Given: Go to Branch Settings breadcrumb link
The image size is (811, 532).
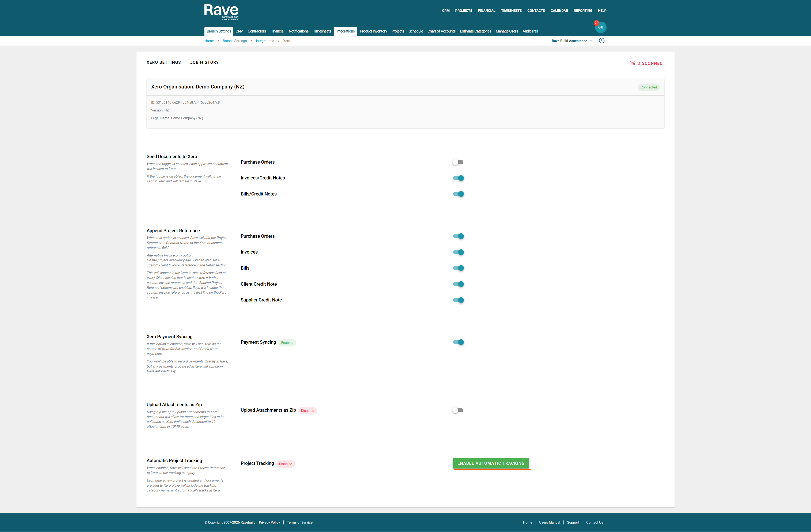Looking at the screenshot, I should 234,41.
